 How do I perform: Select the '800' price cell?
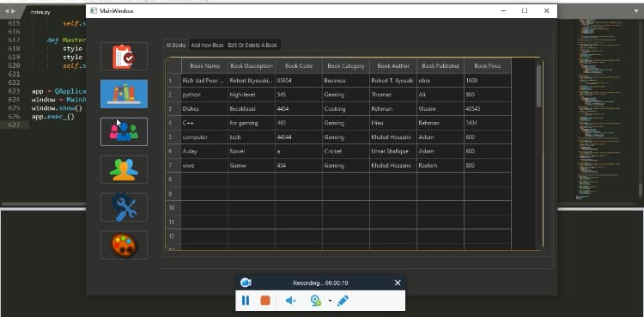coord(488,165)
